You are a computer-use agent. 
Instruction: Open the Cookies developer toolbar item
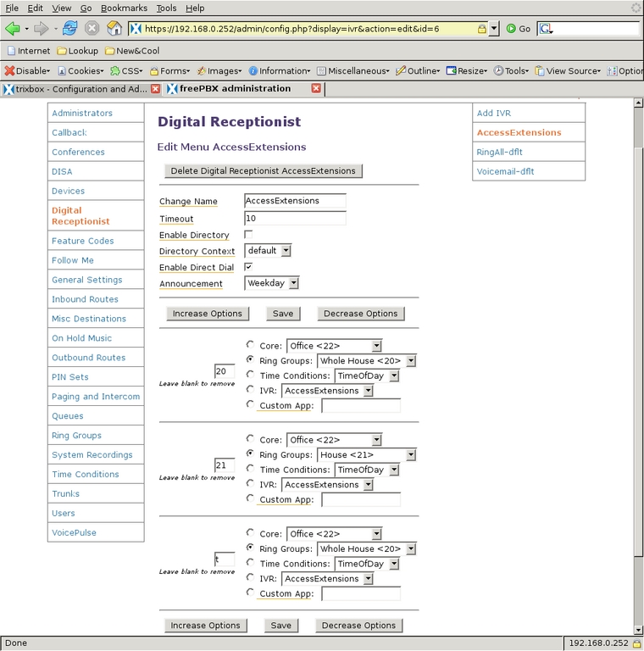coord(81,71)
